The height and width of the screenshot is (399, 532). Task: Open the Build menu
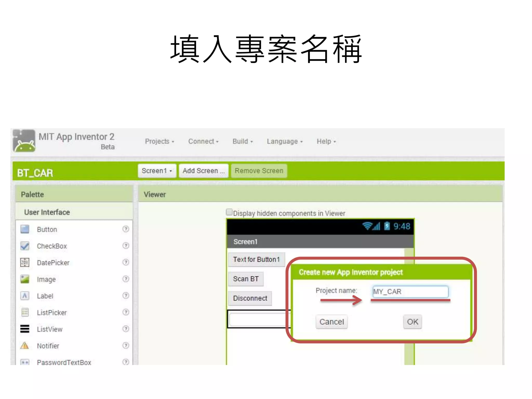(243, 141)
